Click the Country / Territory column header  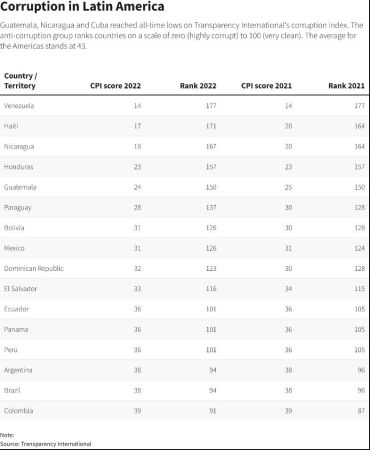pyautogui.click(x=20, y=81)
